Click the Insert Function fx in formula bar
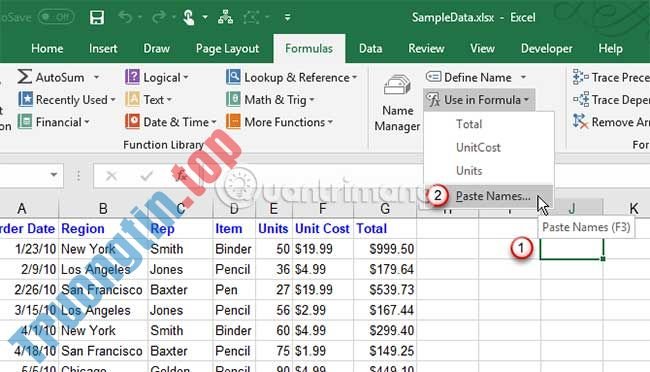The image size is (650, 372). [181, 175]
